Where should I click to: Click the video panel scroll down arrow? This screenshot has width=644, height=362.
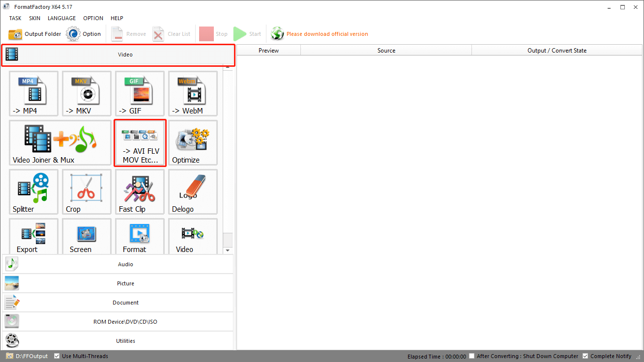pyautogui.click(x=228, y=251)
